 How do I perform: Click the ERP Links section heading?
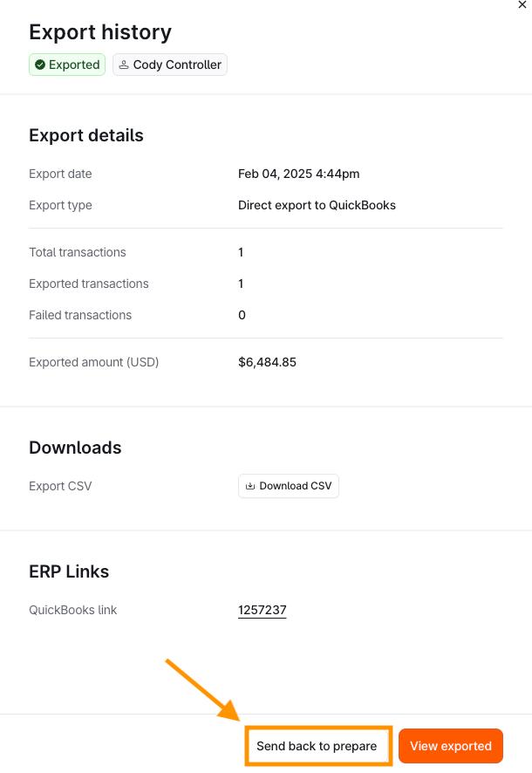pyautogui.click(x=69, y=571)
